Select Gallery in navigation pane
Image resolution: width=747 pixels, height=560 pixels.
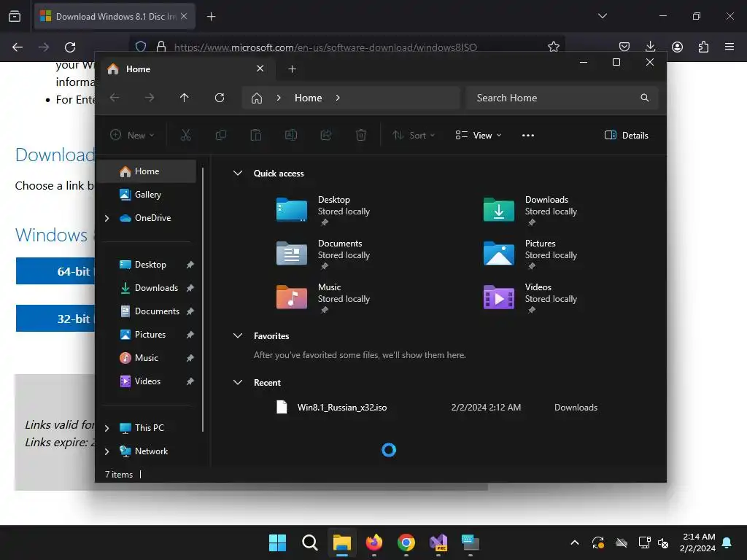click(147, 194)
